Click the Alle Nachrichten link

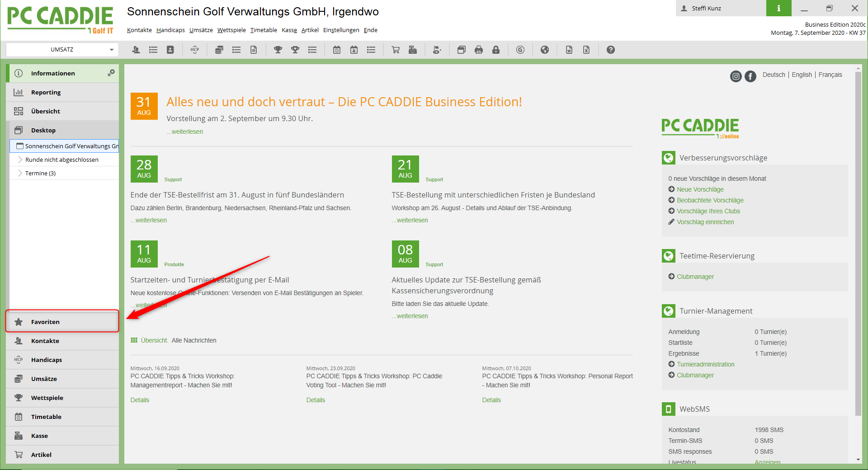pos(194,340)
